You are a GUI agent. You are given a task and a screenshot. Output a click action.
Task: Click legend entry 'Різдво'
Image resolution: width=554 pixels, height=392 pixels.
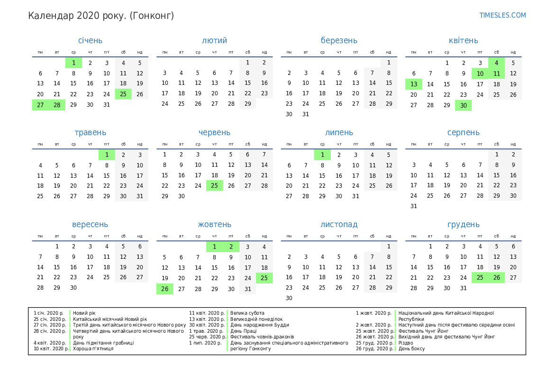[406, 343]
